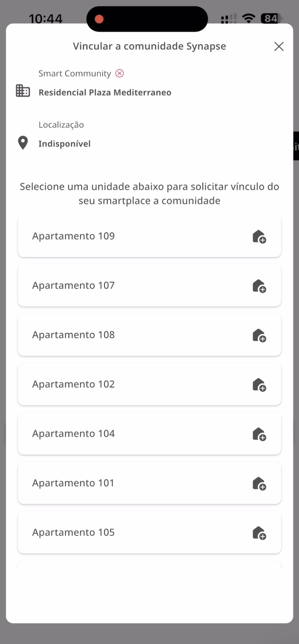Remove Smart Community with red X icon

click(x=120, y=73)
